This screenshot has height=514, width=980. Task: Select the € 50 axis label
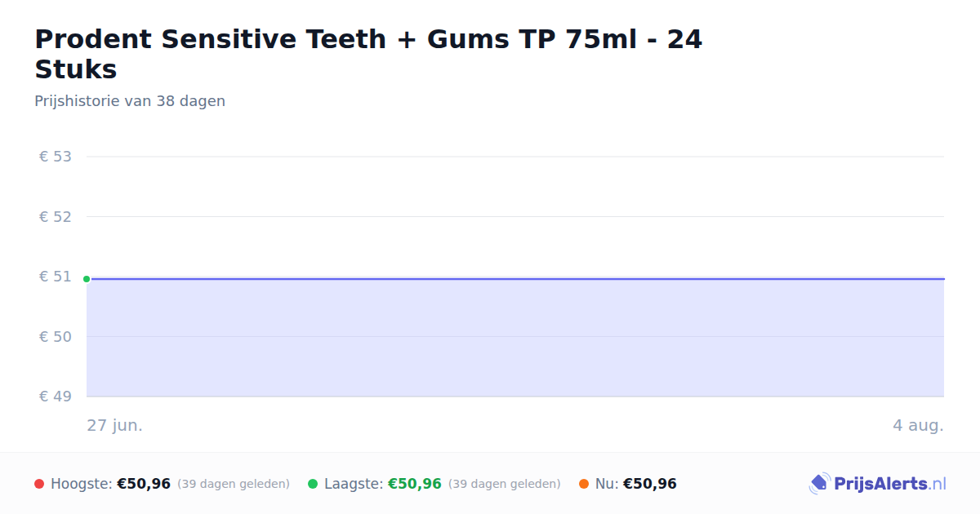click(x=56, y=336)
